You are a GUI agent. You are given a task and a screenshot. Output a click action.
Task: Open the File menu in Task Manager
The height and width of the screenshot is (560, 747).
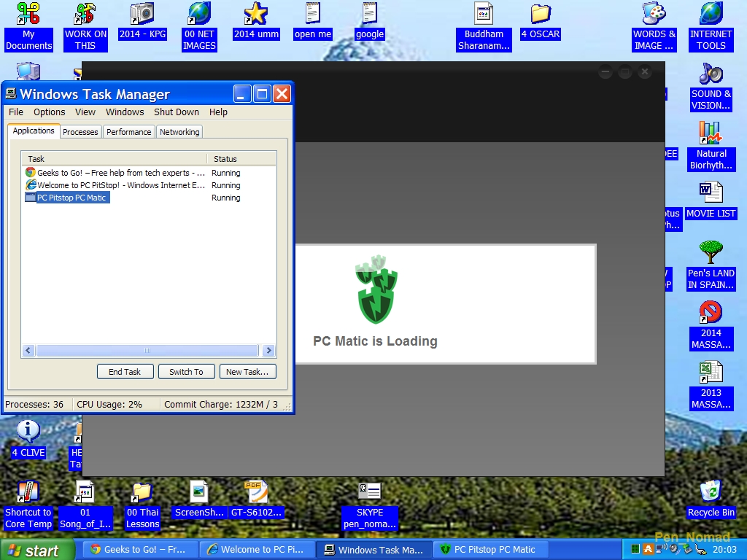click(x=16, y=112)
